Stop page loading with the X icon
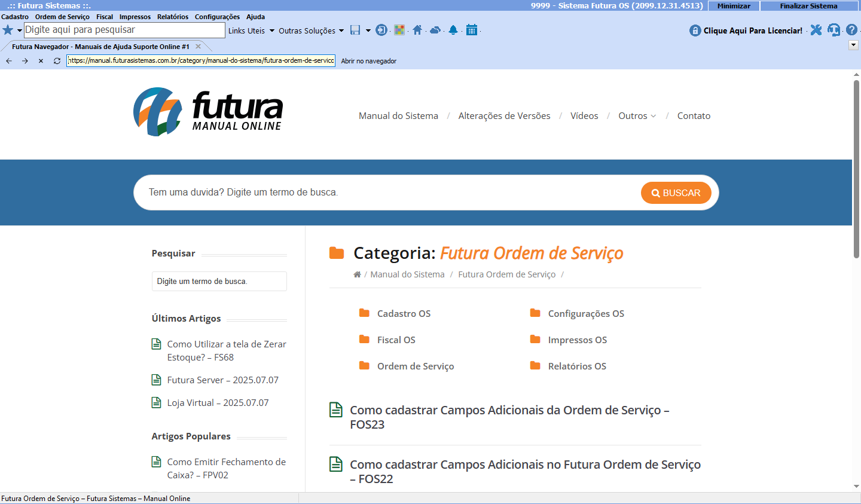This screenshot has height=504, width=861. click(41, 61)
